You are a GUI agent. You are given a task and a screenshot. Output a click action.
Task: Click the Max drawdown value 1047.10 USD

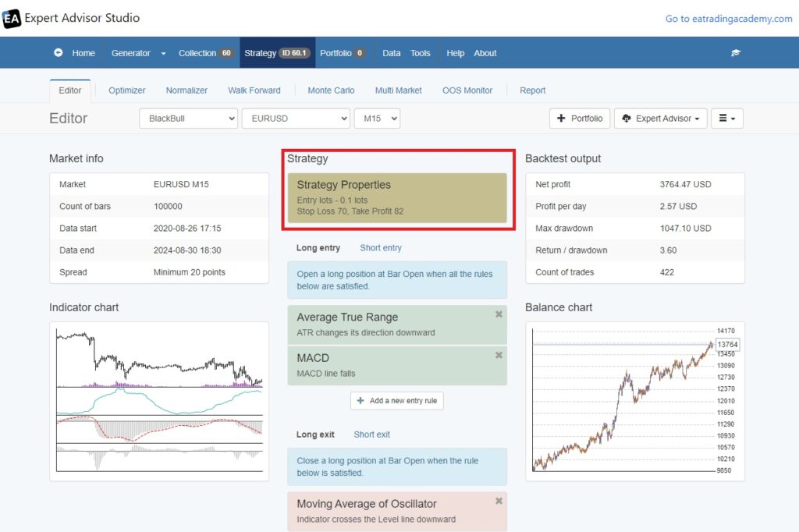[x=685, y=229]
